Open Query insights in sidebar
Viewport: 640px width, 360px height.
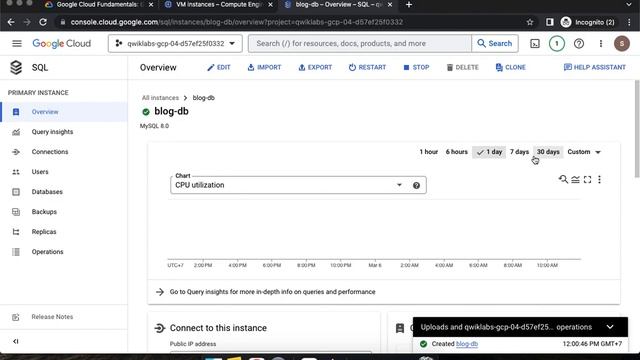[x=52, y=132]
